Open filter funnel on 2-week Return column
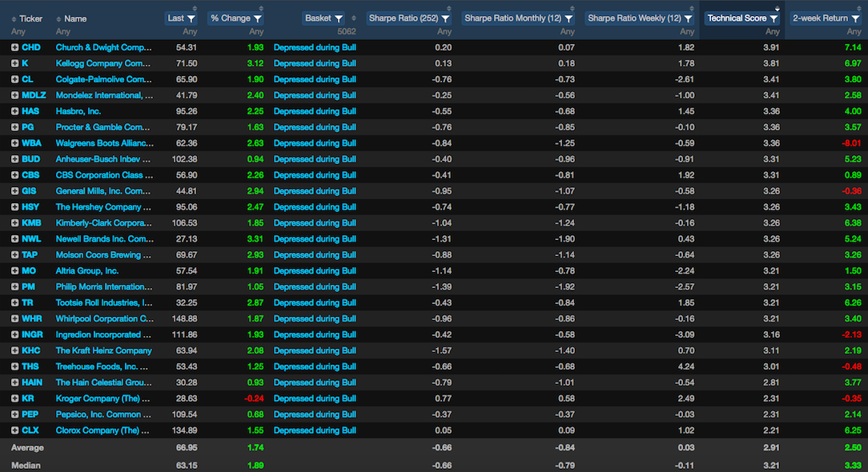The width and height of the screenshot is (868, 472). click(855, 19)
